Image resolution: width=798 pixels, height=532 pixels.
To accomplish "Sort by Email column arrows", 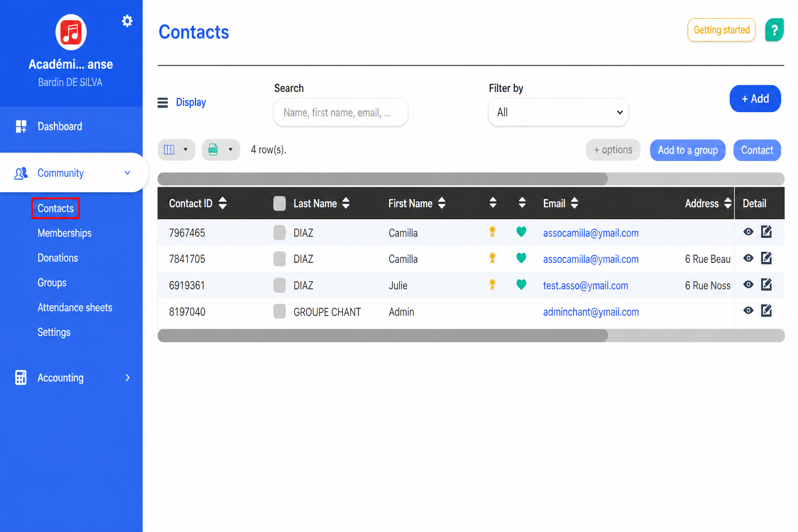I will click(x=574, y=203).
